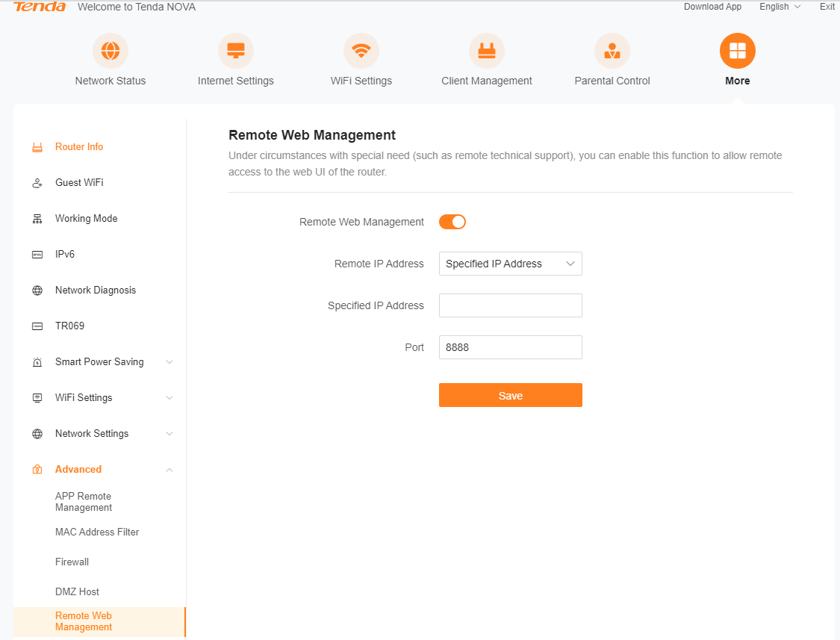Screen dimensions: 840x640
Task: Open the Firewall menu item
Action: (x=72, y=562)
